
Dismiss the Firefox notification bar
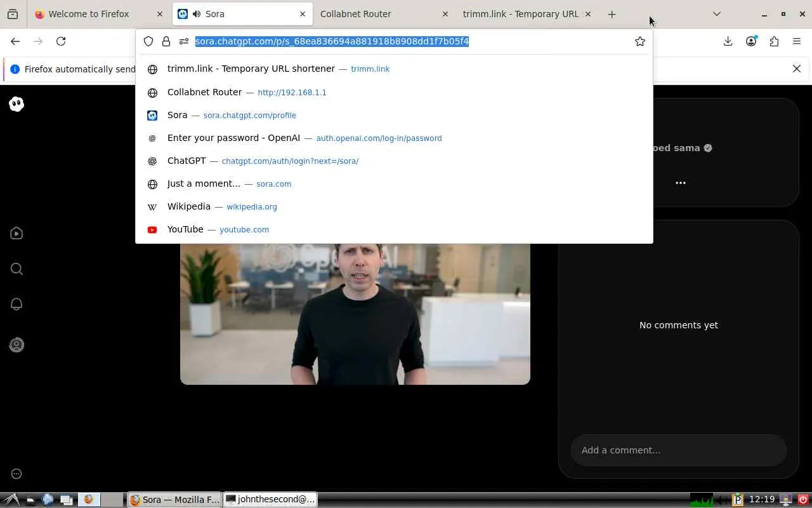[x=797, y=69]
